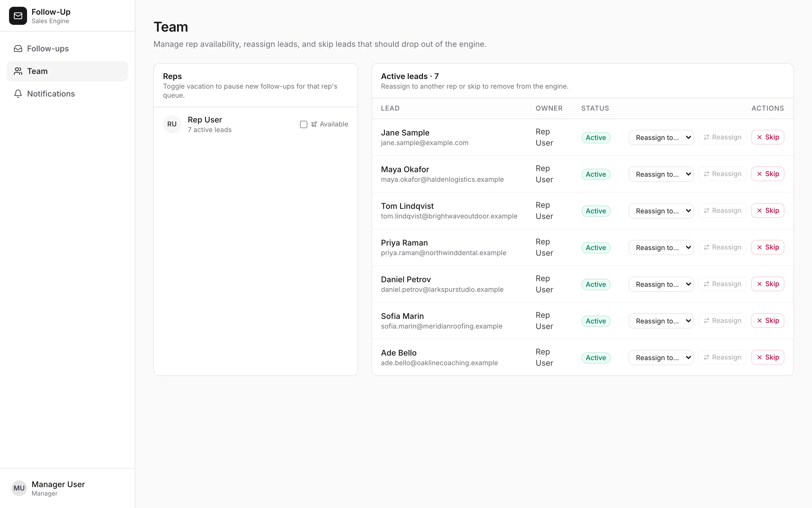Skip the Ade Bello lead
The width and height of the screenshot is (812, 508).
click(x=767, y=357)
